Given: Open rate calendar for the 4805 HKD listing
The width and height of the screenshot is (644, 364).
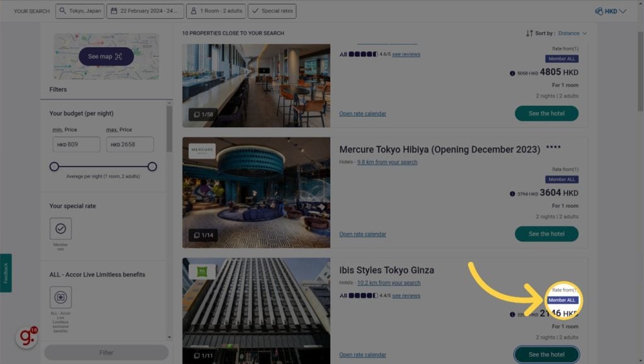Looking at the screenshot, I should [363, 113].
